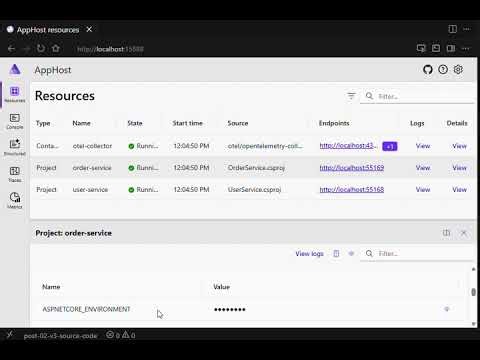Open the help icon in header
Viewport: 480px width, 360px height.
tap(443, 70)
